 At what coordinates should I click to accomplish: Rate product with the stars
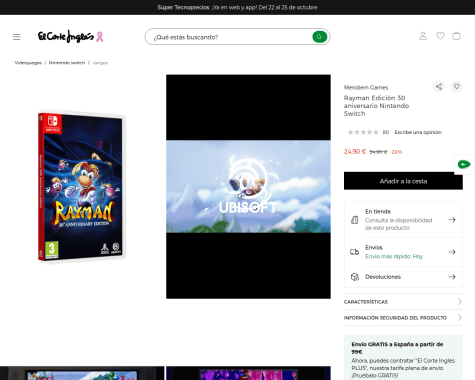pyautogui.click(x=363, y=132)
